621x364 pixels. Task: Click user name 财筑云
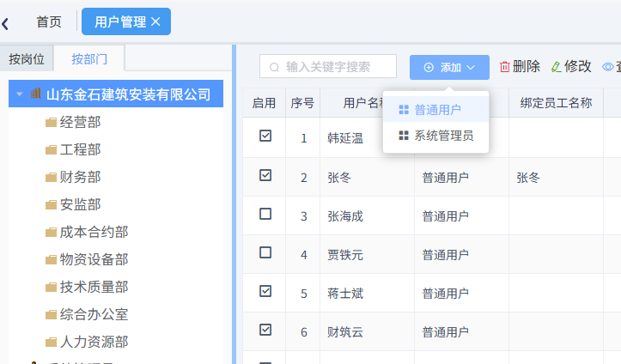[345, 332]
